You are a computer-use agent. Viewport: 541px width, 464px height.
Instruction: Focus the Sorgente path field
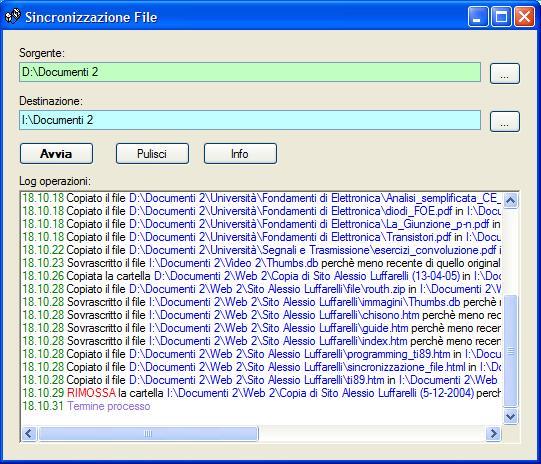click(x=250, y=72)
